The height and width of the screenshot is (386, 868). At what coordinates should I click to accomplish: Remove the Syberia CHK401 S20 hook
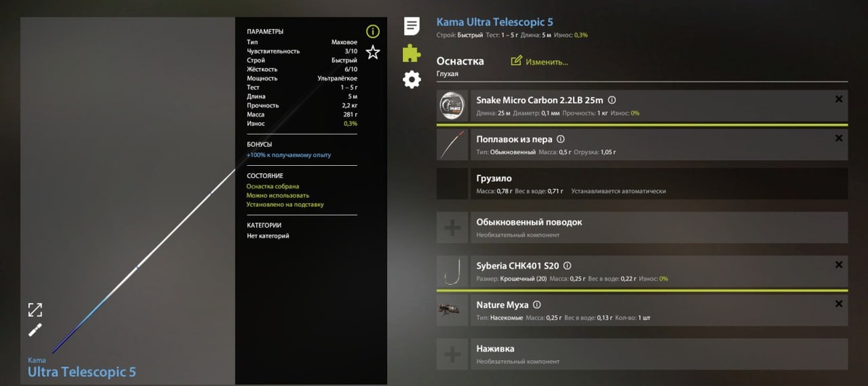[x=838, y=265]
